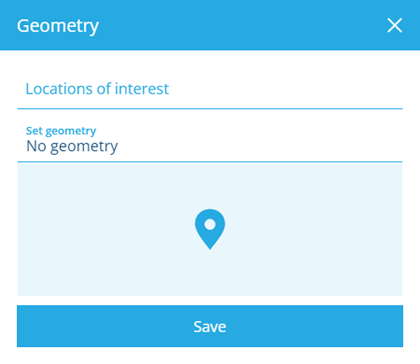
Task: Click the Save label text
Action: point(210,327)
